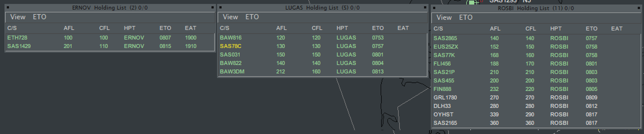The image size is (644, 134).
Task: Select OYHST callsign in ROSBI list
Action: pyautogui.click(x=443, y=115)
